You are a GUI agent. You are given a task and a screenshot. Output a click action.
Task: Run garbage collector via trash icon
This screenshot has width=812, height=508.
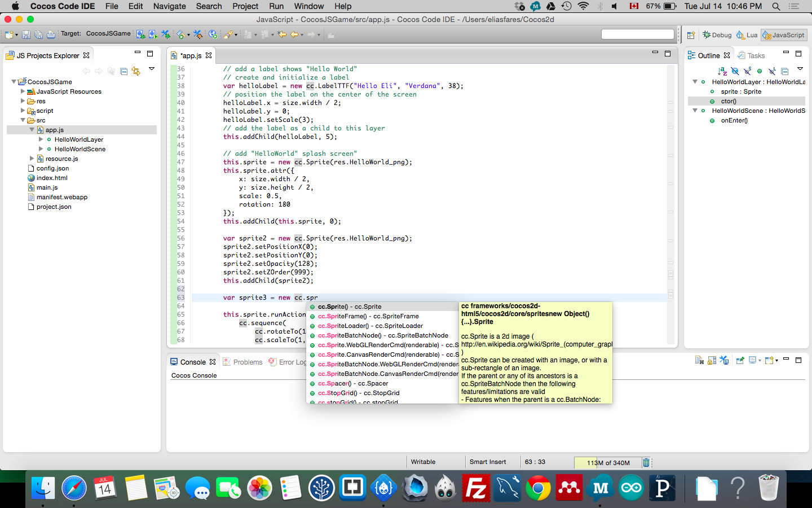click(646, 462)
